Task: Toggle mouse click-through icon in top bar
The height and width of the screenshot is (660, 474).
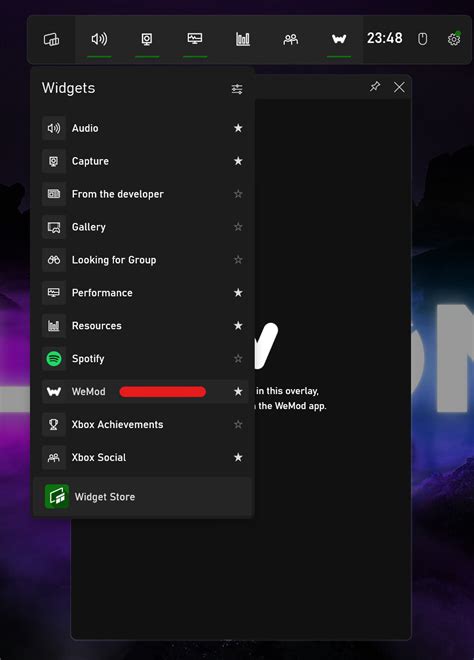Action: 422,39
